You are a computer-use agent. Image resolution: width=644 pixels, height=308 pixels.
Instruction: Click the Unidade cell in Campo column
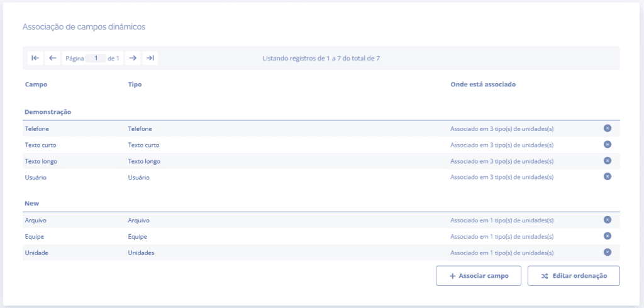[36, 253]
